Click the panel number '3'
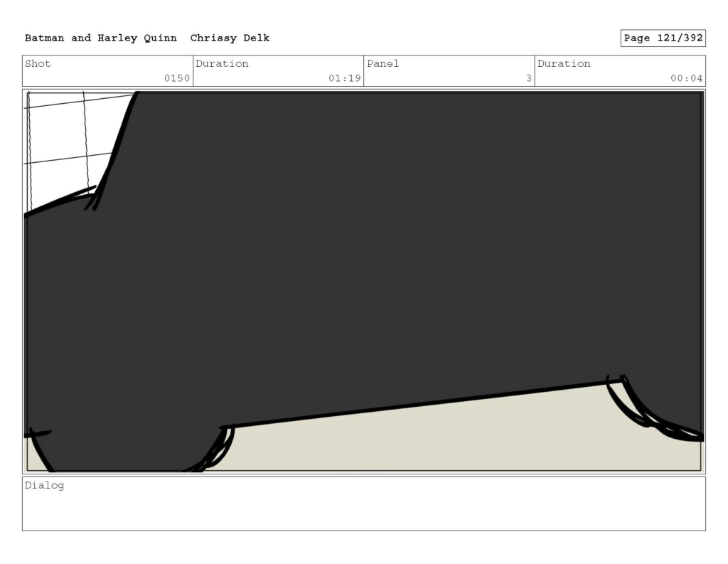Screen dimensions: 728x564 (x=528, y=78)
